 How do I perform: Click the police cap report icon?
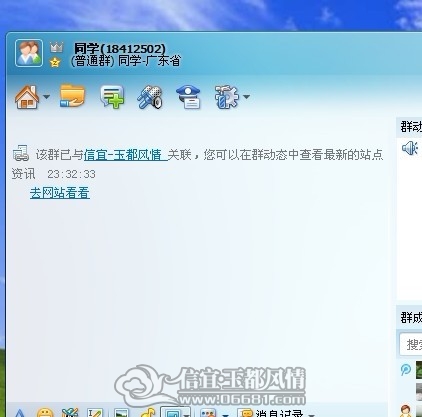pyautogui.click(x=189, y=97)
